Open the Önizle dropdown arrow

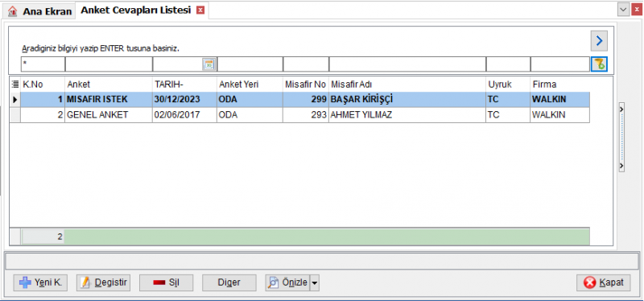pyautogui.click(x=314, y=282)
